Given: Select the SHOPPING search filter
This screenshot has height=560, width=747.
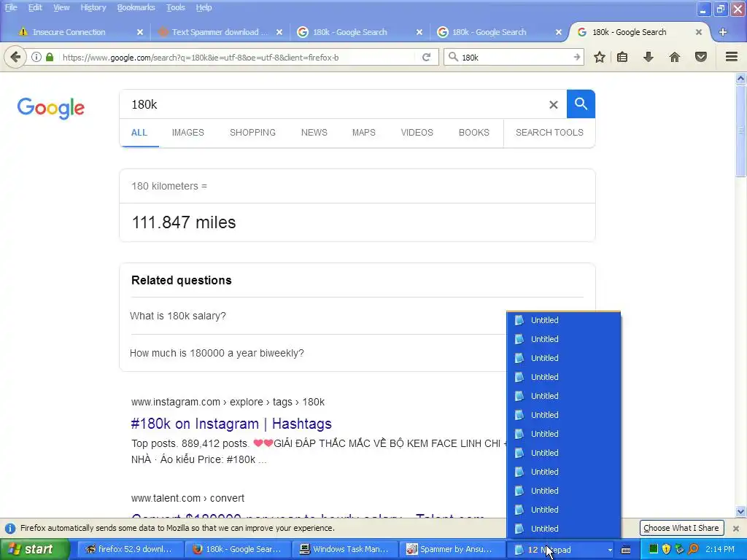Looking at the screenshot, I should [252, 133].
